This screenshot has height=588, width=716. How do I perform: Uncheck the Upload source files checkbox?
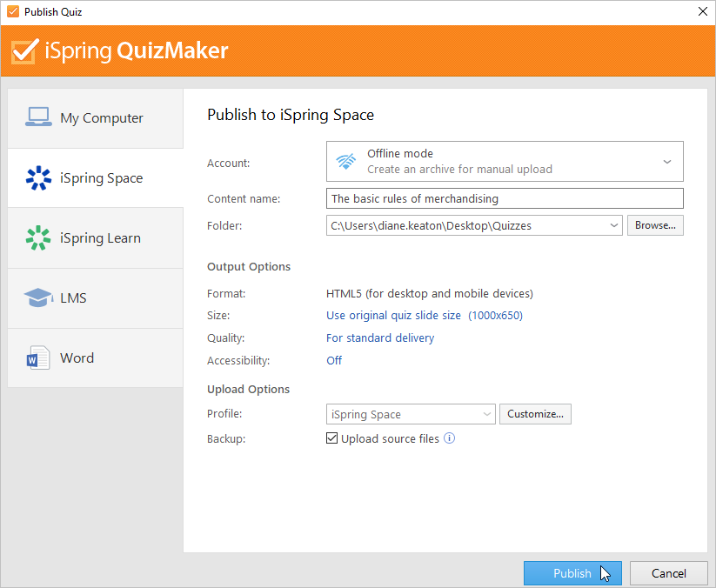click(x=332, y=438)
